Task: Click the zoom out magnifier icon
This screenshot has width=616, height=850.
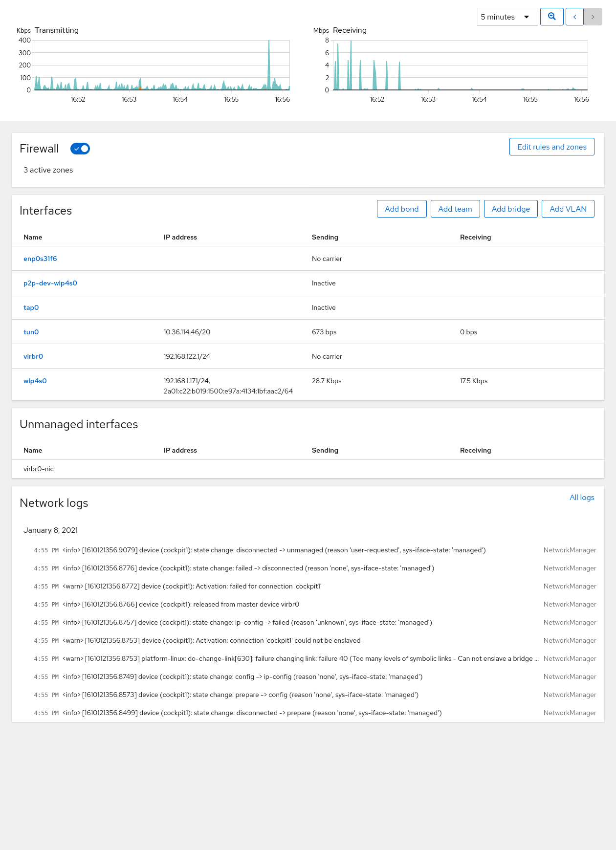Action: point(551,17)
